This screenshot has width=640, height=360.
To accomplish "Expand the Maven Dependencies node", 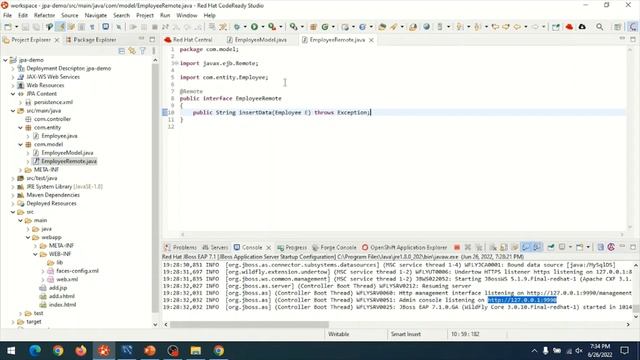I will 13,195.
